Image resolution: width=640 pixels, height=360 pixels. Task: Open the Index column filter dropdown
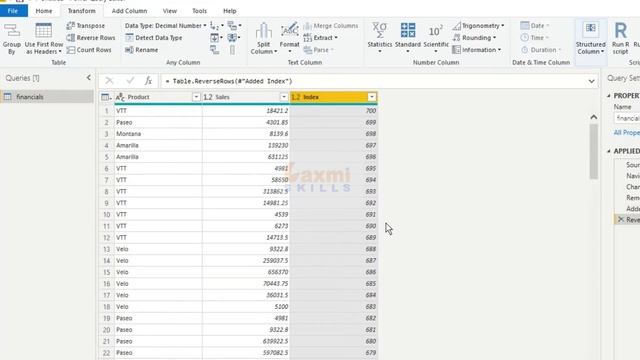click(372, 97)
